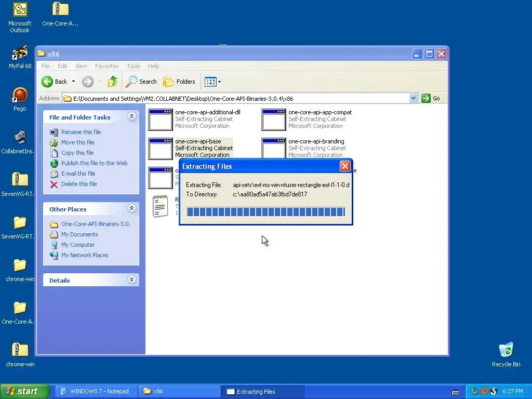Open the File menu

(x=45, y=66)
